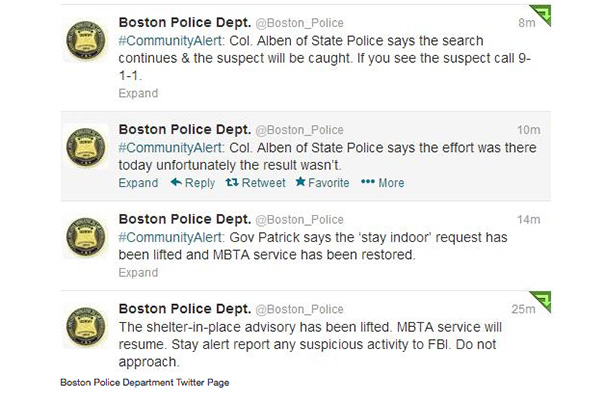Open @Boston_Police handle on the 25m tweet
Viewport: 605px width, 403px height.
pyautogui.click(x=299, y=309)
